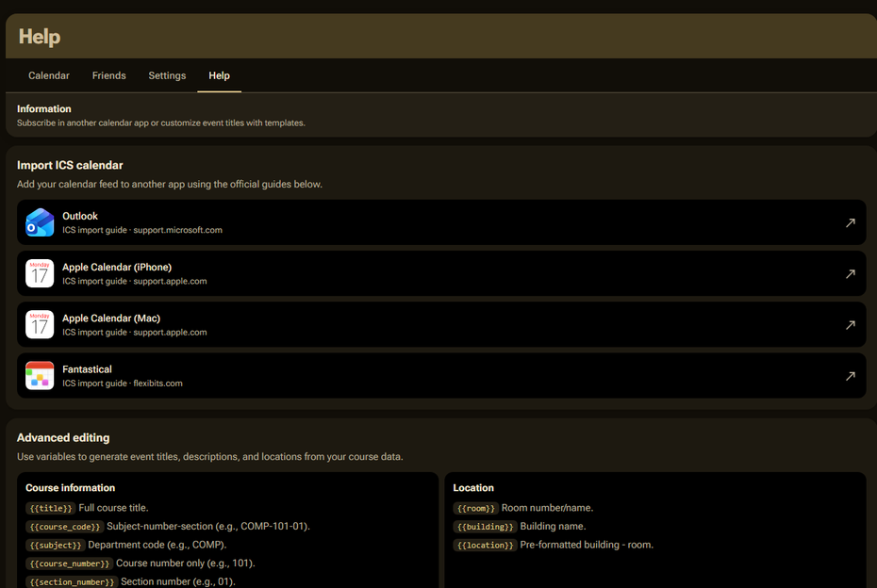Click the {{course_number}} variable chip
The height and width of the screenshot is (588, 877).
(x=70, y=563)
